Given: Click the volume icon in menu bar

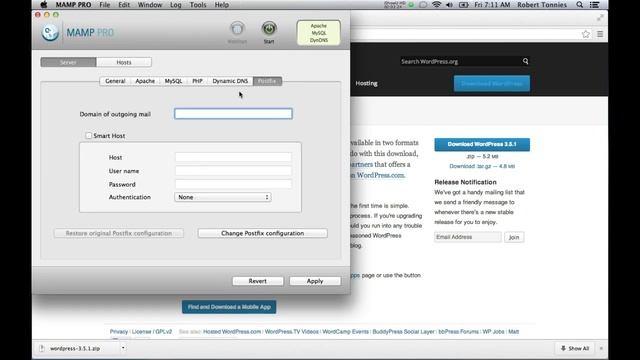Looking at the screenshot, I should [x=450, y=5].
